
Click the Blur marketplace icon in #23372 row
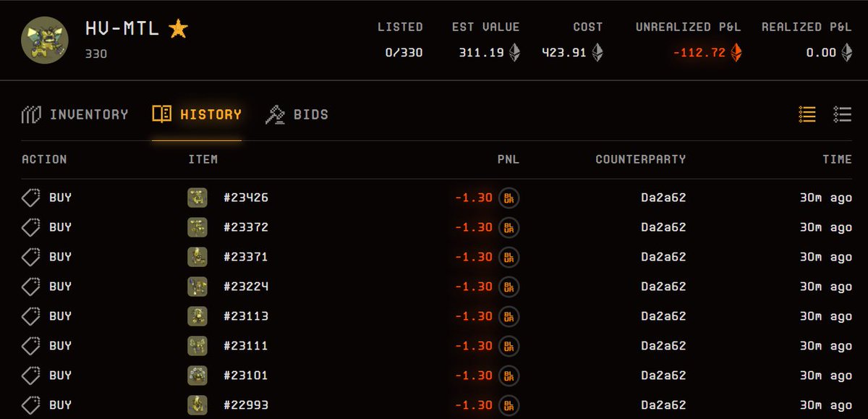pyautogui.click(x=509, y=227)
